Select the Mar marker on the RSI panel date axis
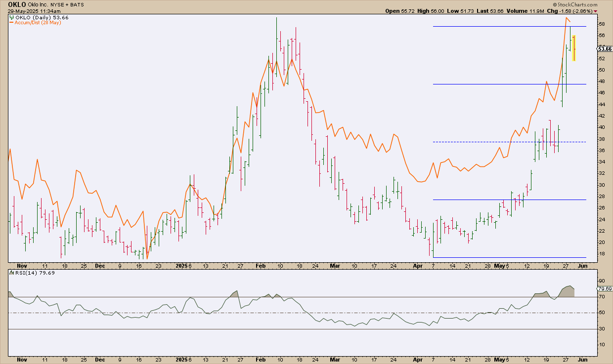 pyautogui.click(x=335, y=360)
